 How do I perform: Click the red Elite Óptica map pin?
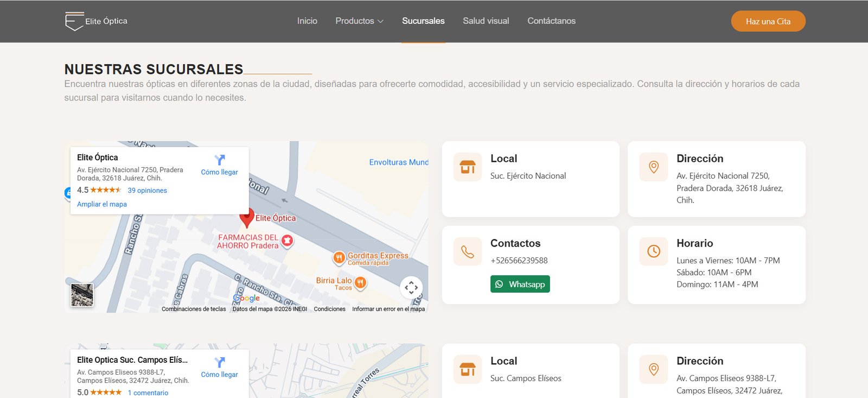(247, 217)
